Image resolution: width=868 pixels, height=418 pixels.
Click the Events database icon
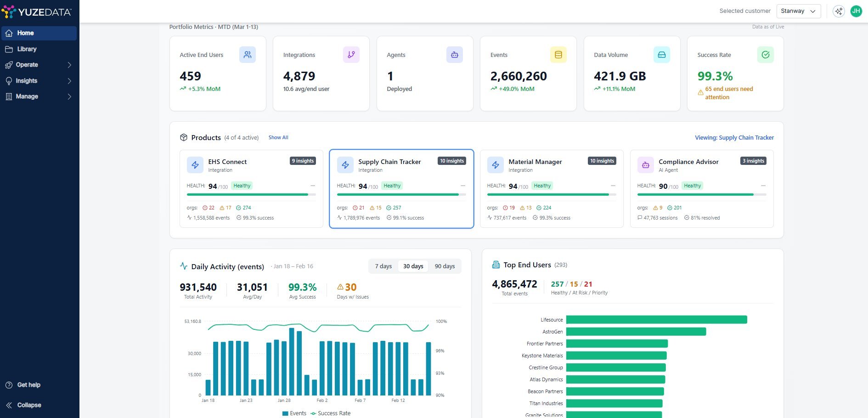[558, 55]
